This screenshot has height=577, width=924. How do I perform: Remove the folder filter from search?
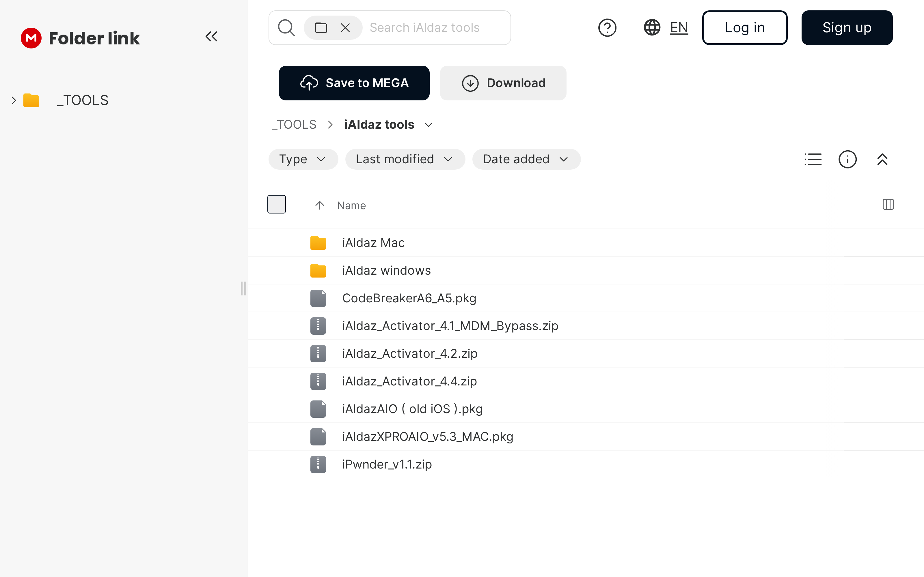pyautogui.click(x=345, y=27)
